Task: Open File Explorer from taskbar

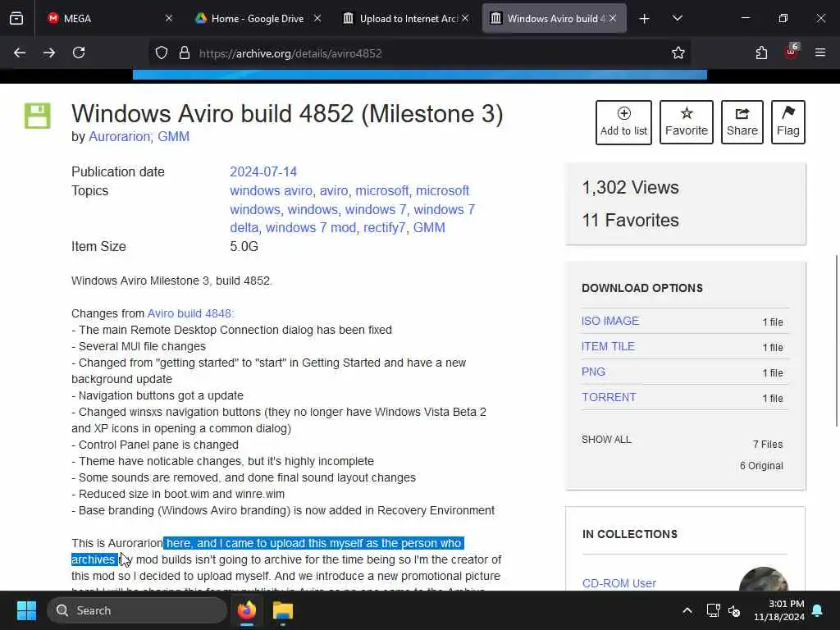Action: click(x=283, y=610)
